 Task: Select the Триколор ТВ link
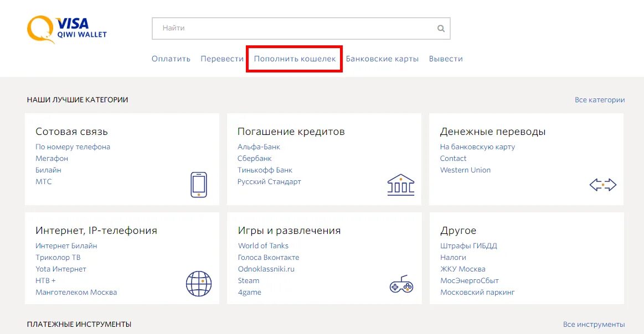point(58,257)
